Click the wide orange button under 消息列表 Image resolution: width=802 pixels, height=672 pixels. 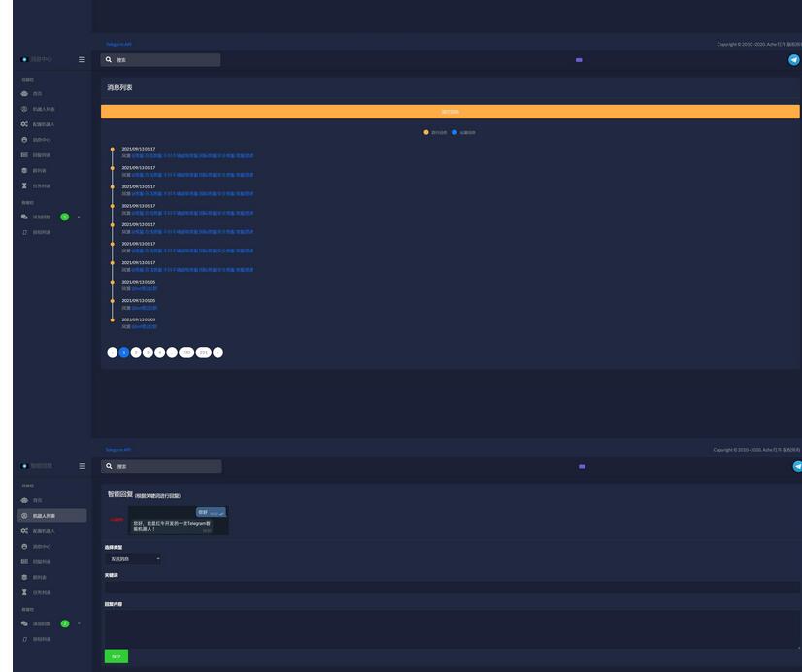450,112
